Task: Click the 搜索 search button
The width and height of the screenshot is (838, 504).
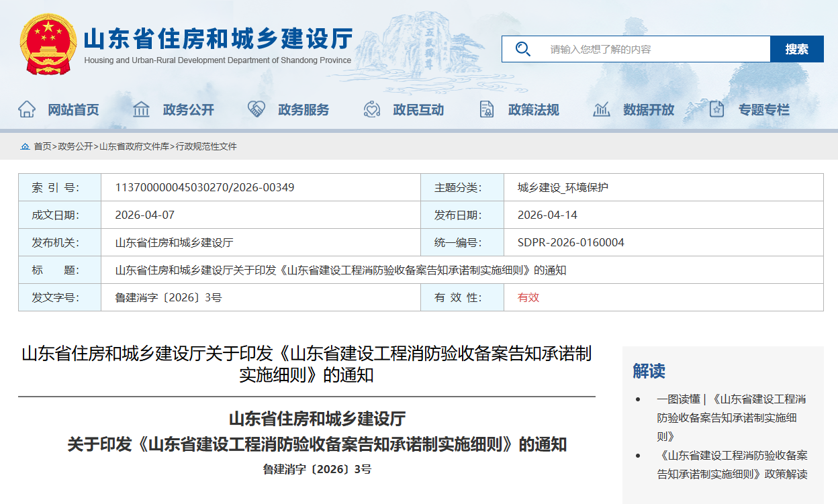Action: point(797,48)
